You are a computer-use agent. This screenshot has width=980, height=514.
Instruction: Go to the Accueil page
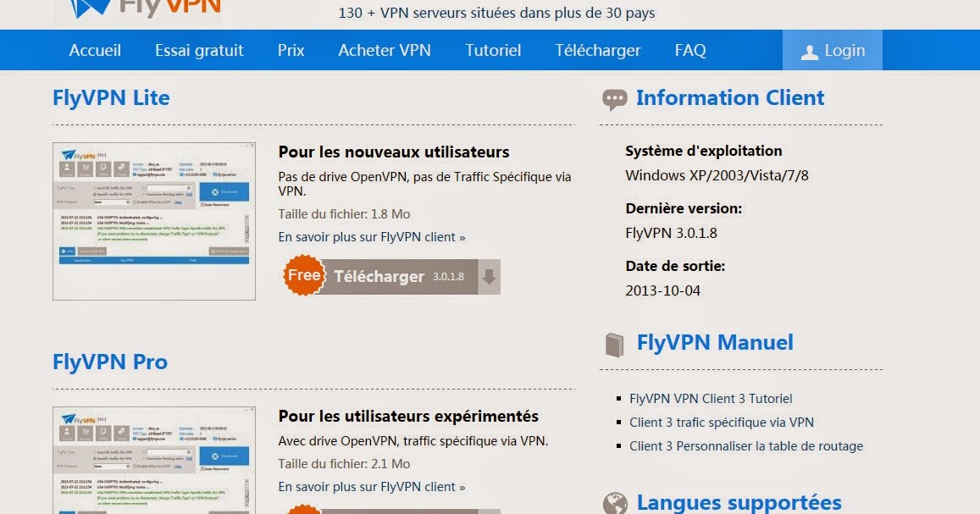95,51
